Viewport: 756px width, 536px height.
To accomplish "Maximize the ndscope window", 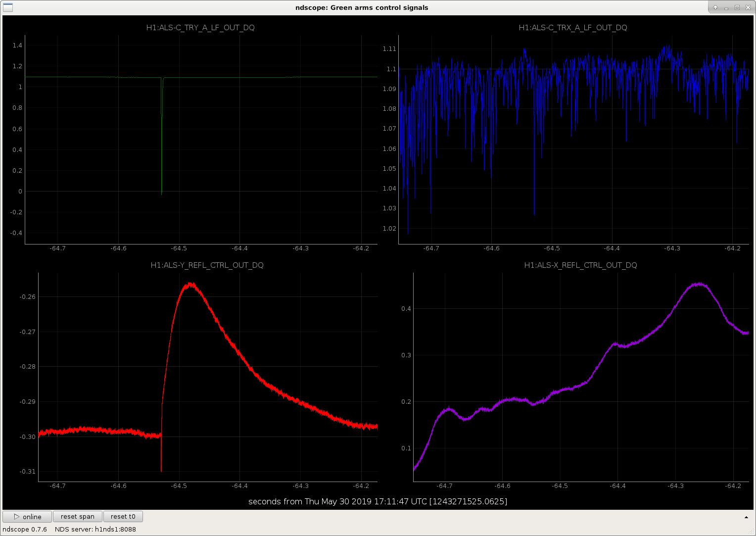I will pyautogui.click(x=737, y=7).
